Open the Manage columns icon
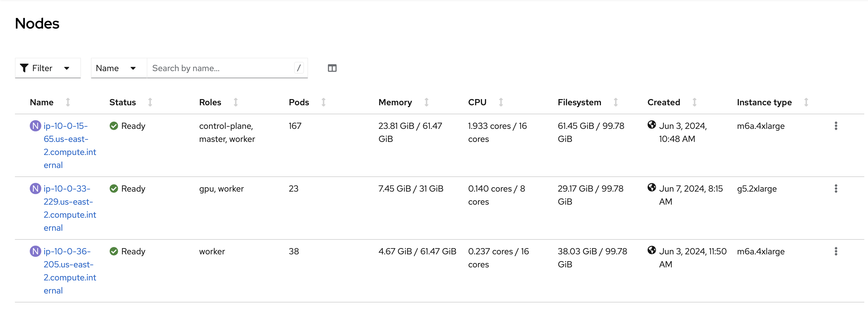This screenshot has width=868, height=318. point(332,68)
